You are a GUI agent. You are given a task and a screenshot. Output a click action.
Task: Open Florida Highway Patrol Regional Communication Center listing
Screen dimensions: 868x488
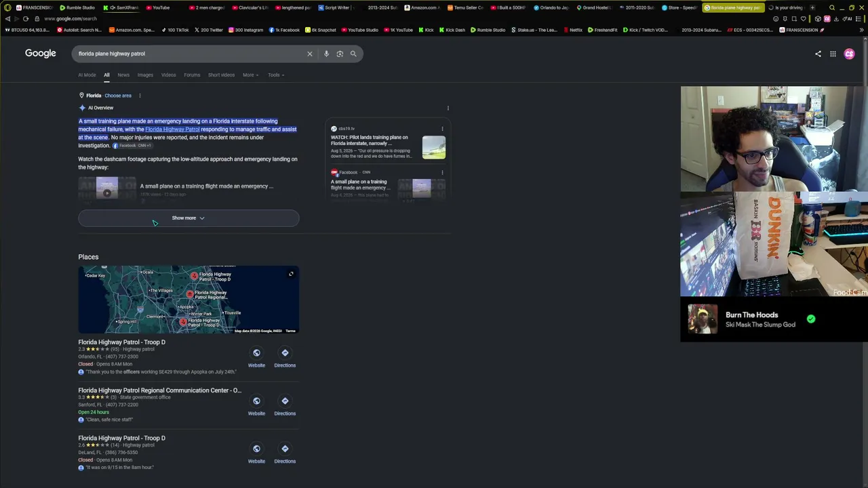click(159, 390)
